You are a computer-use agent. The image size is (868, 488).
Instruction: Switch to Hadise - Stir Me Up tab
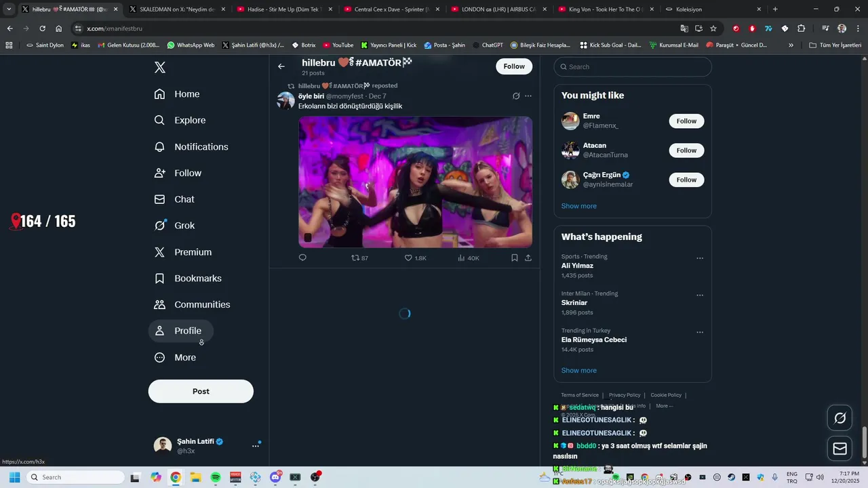point(285,9)
